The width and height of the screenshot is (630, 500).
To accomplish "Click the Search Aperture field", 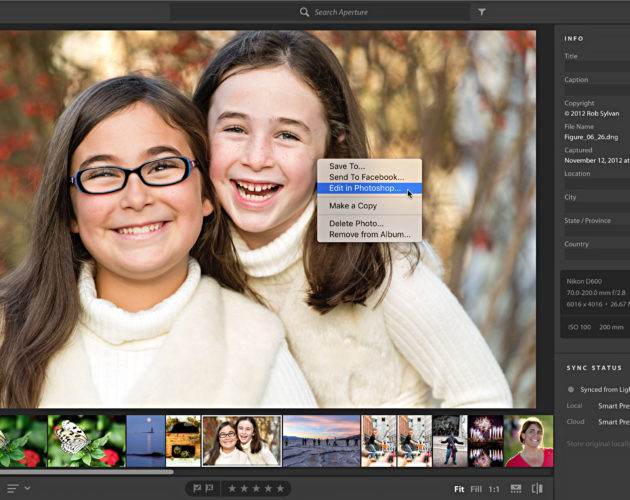I will (x=320, y=12).
